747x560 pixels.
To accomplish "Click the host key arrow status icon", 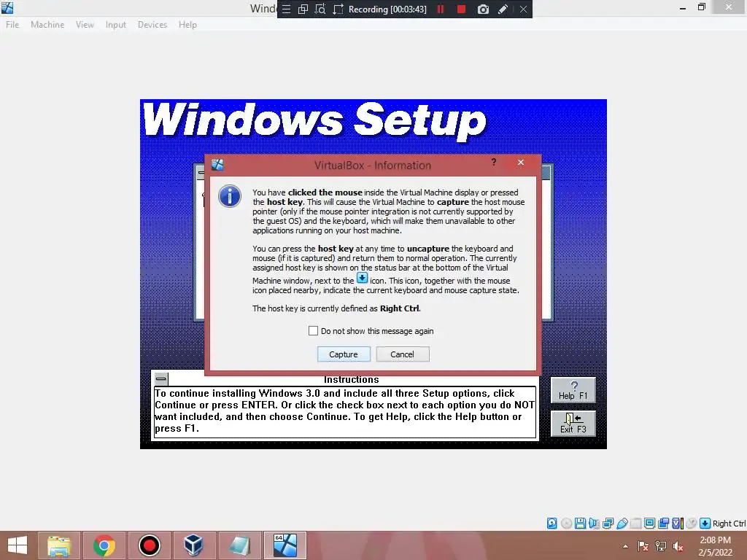I will pyautogui.click(x=705, y=524).
